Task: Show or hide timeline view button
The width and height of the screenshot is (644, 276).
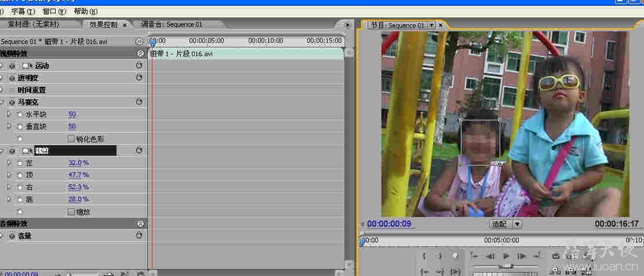Action: [x=139, y=41]
